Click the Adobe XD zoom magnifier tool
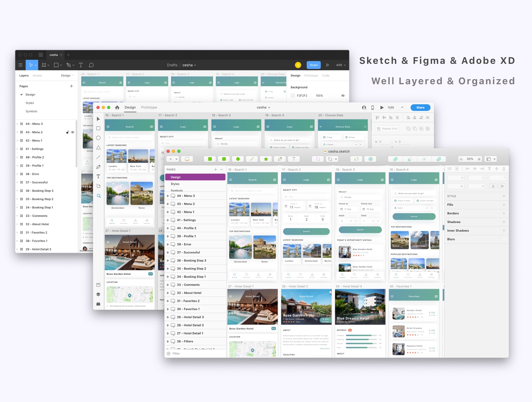The width and height of the screenshot is (532, 402). [99, 196]
